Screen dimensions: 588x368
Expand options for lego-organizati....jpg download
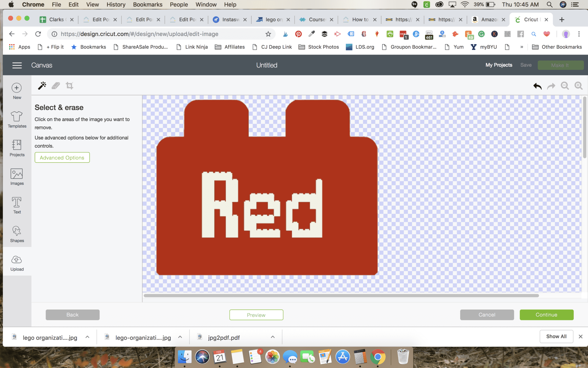tap(180, 337)
